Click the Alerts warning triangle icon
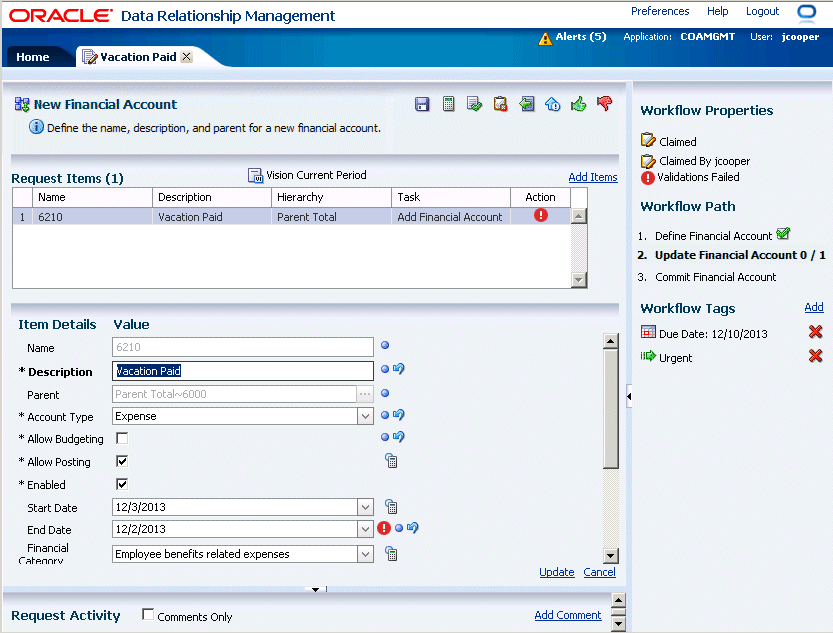 tap(545, 39)
